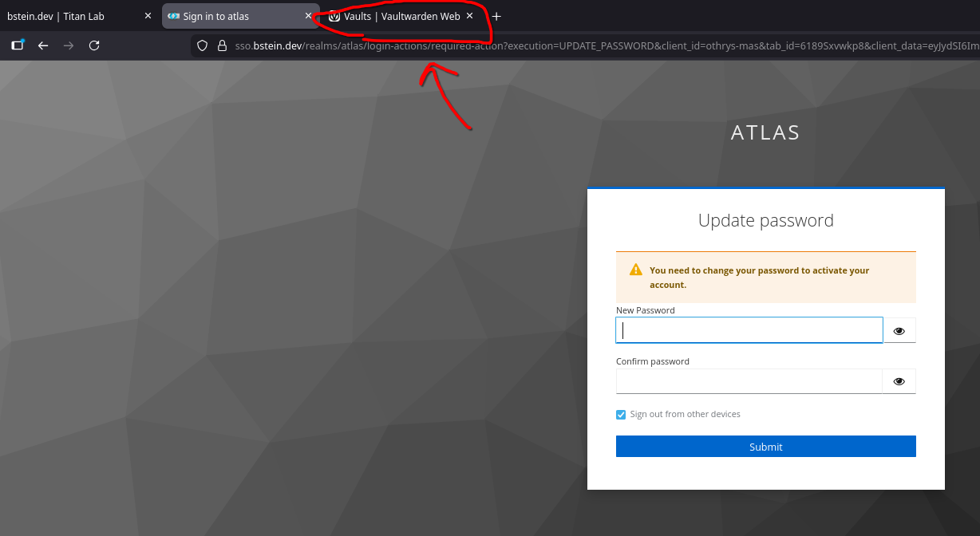The width and height of the screenshot is (980, 536).
Task: Reveal the Confirm password text
Action: tap(899, 381)
